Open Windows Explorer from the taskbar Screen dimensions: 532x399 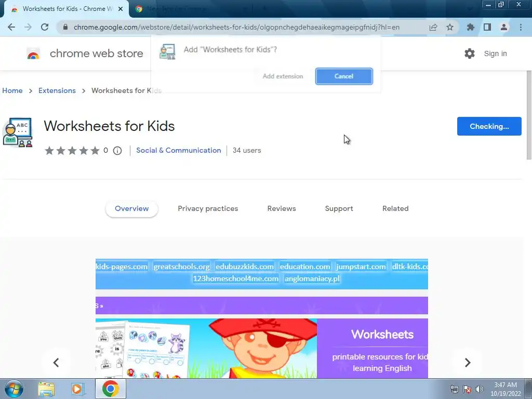(x=46, y=389)
